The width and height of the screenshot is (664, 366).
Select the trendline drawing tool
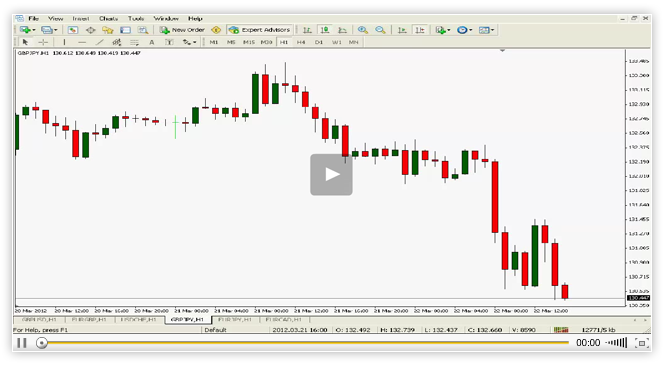click(x=100, y=42)
